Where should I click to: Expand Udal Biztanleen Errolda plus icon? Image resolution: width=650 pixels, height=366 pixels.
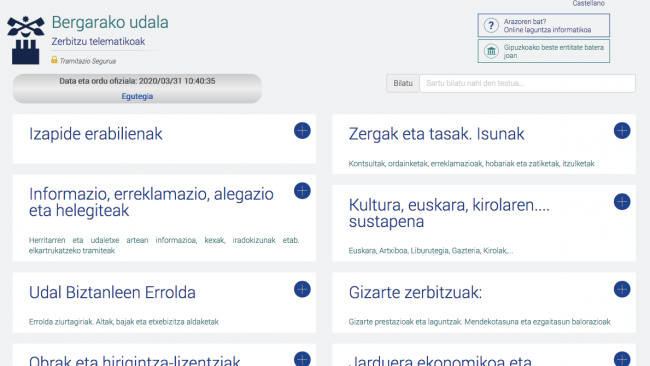point(302,289)
